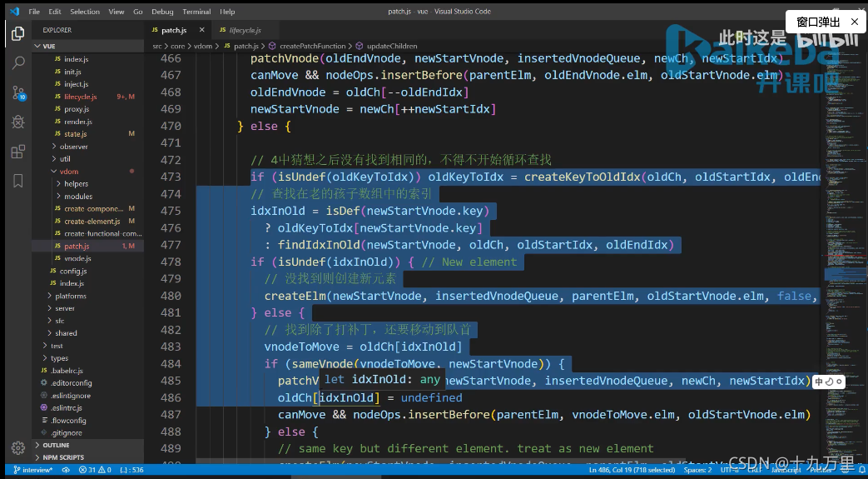Open the Selection menu

[85, 11]
